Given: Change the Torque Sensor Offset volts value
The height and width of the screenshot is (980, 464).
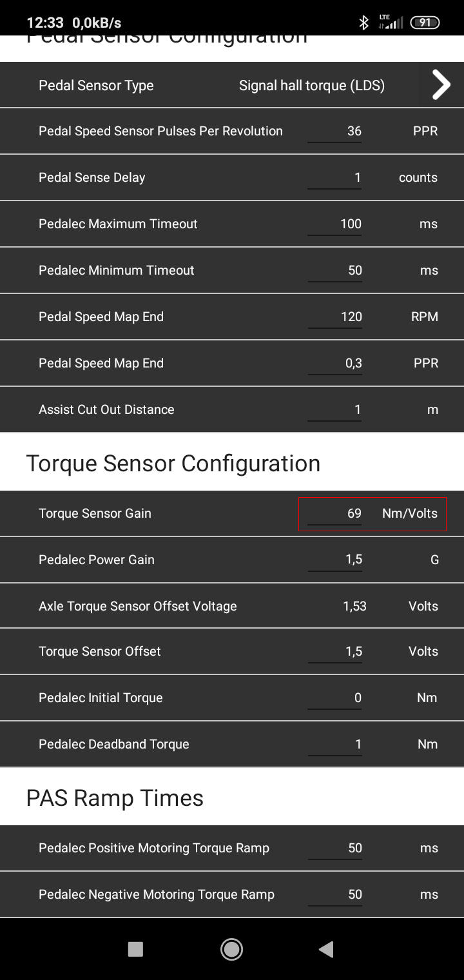Looking at the screenshot, I should [x=334, y=651].
